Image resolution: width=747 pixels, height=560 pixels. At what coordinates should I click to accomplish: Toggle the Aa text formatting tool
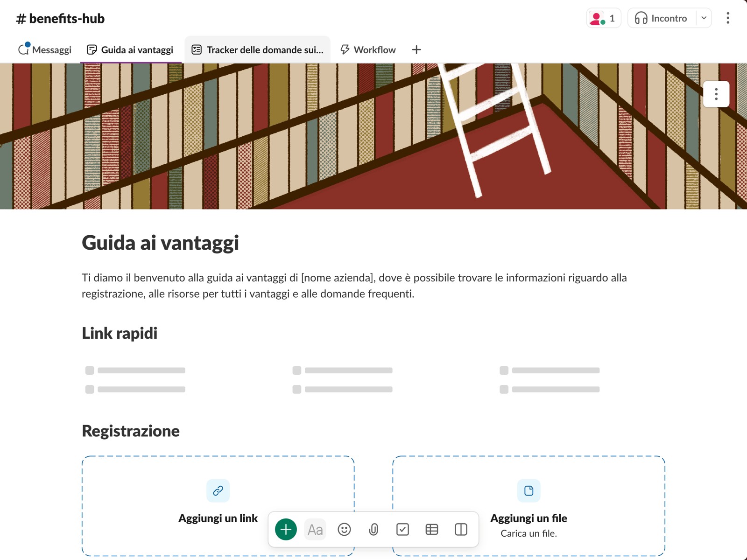(x=315, y=529)
